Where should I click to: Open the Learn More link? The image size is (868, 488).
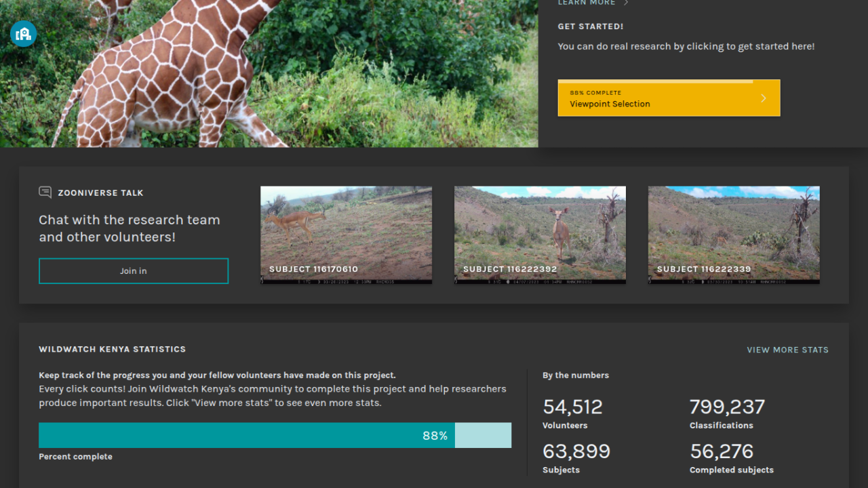click(x=587, y=3)
